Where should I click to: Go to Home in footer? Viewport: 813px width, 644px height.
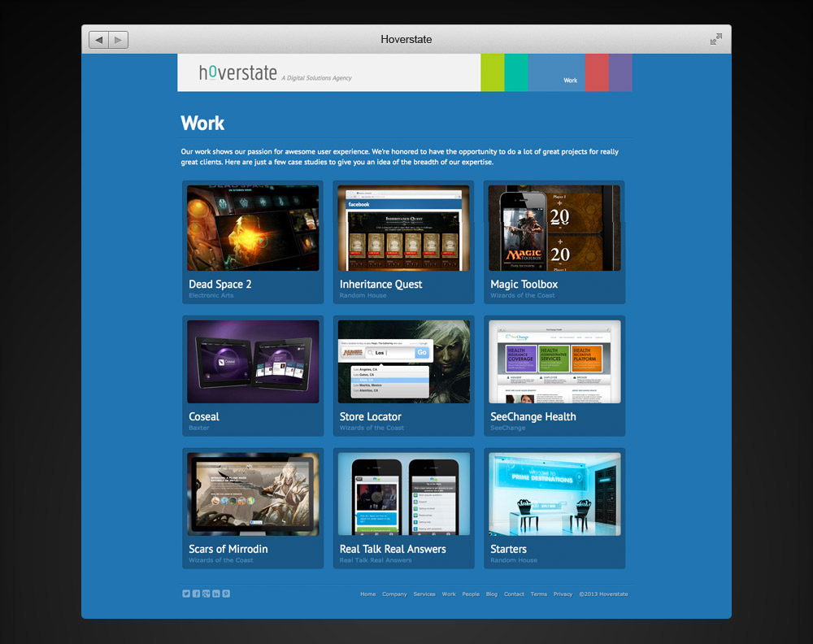[368, 594]
